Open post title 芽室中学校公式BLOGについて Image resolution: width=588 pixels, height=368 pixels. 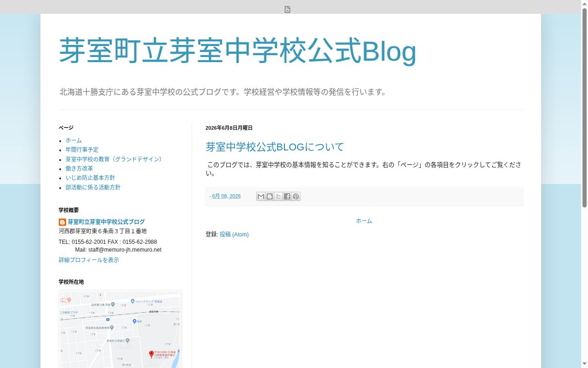(x=275, y=147)
